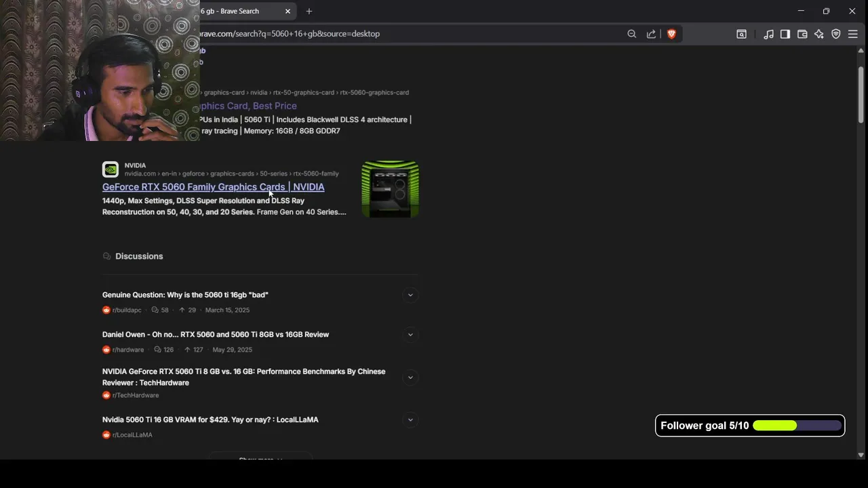The image size is (868, 488).
Task: Click the r/LocalLLaMA subreddit label
Action: point(132,435)
